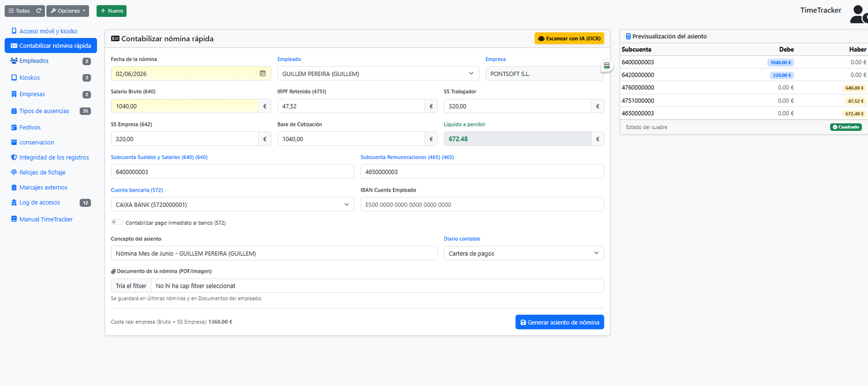Click the SS Empresa (642) field
868x386 pixels.
click(185, 139)
